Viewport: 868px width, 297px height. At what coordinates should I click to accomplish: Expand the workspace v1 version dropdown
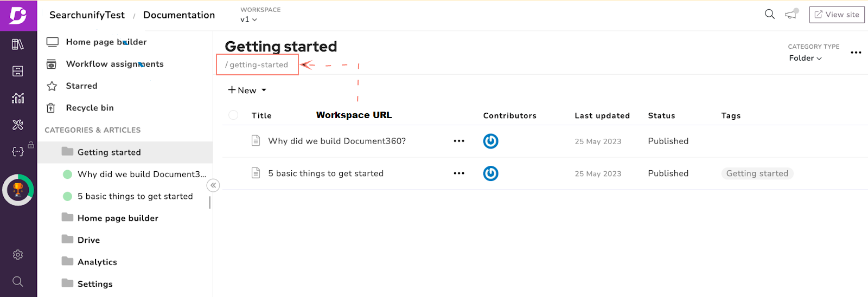(248, 20)
